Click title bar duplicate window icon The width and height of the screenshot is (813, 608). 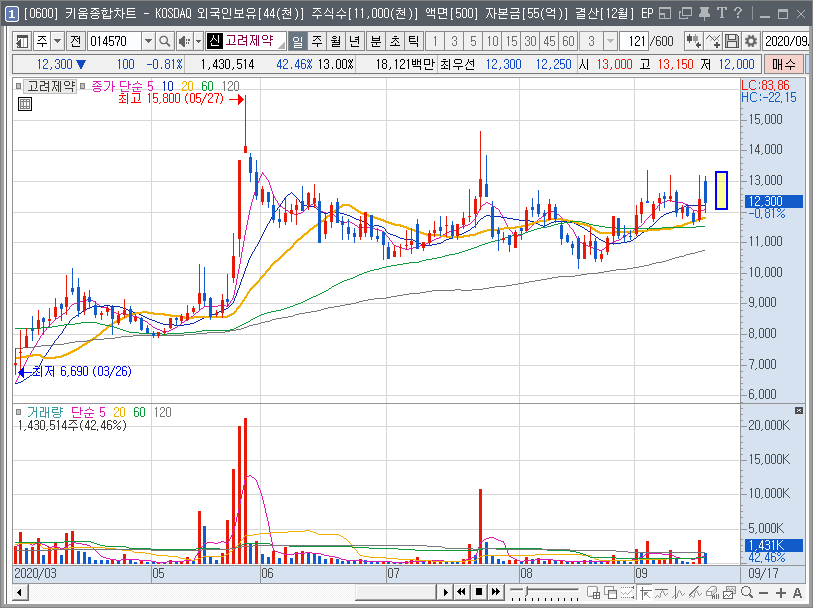[685, 13]
